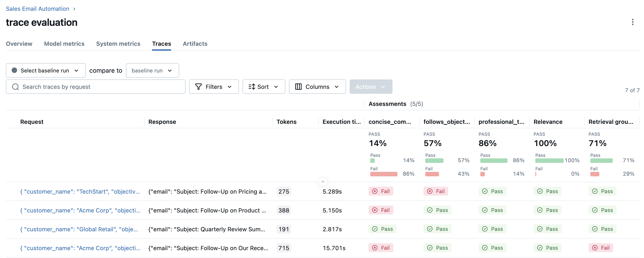Click the Fail badge on the TechStart trace row
644x258 pixels.
pos(381,191)
